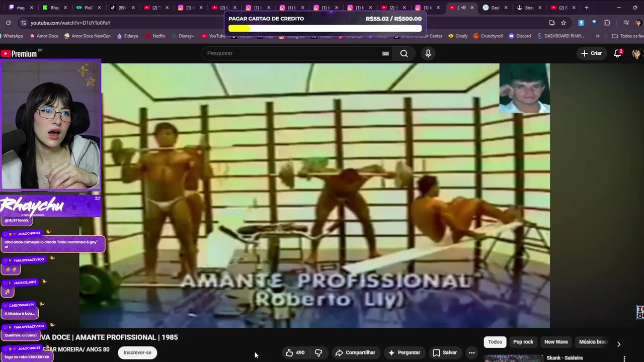The height and width of the screenshot is (362, 644).
Task: Click Criar to create content
Action: 591,53
